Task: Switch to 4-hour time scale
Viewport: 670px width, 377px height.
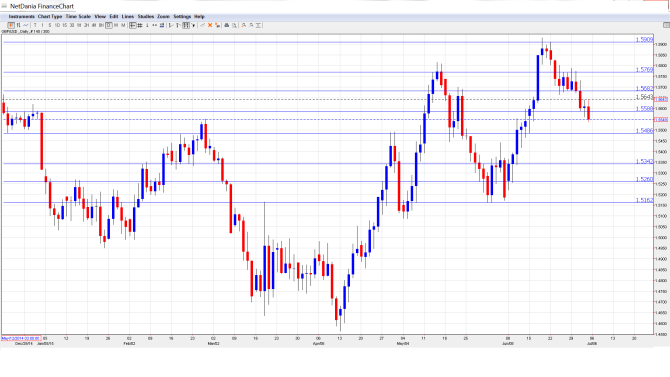Action: [x=94, y=25]
